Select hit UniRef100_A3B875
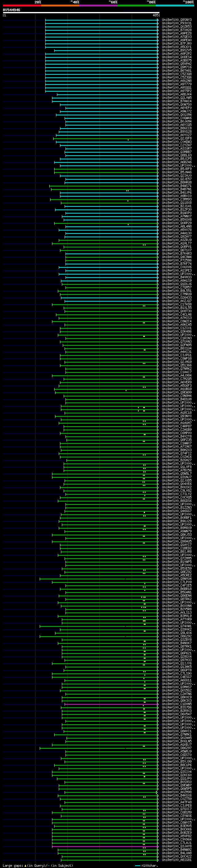This screenshot has width=197, height=868. coord(177,60)
